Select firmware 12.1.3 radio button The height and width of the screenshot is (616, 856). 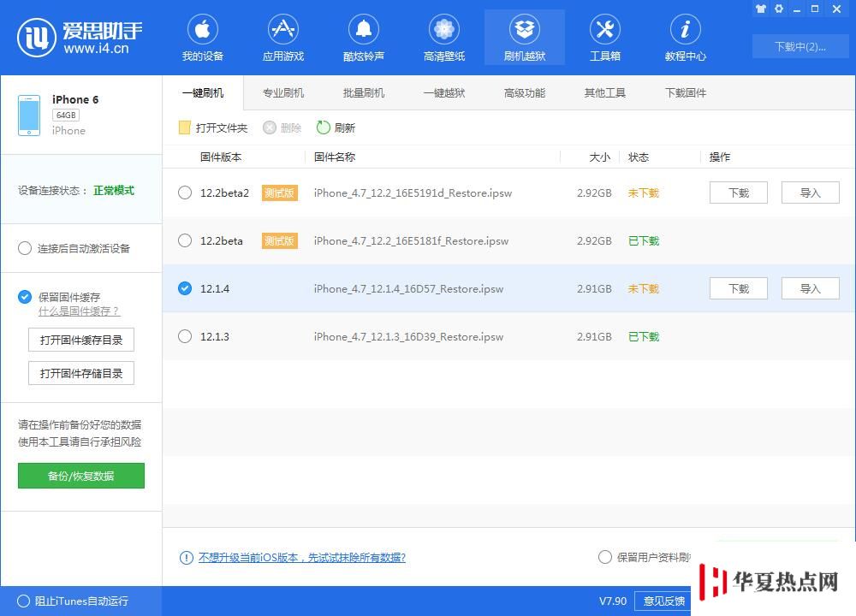click(x=185, y=336)
